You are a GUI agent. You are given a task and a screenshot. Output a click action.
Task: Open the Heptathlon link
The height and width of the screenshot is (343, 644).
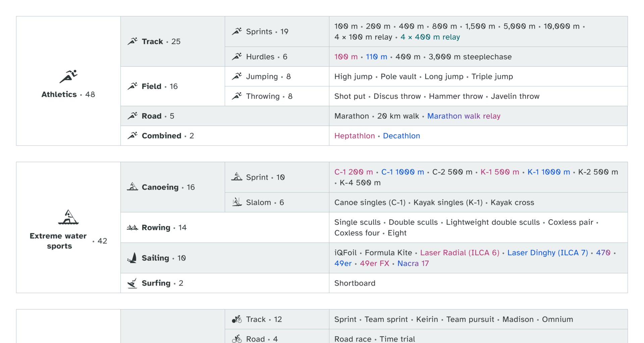click(x=355, y=136)
